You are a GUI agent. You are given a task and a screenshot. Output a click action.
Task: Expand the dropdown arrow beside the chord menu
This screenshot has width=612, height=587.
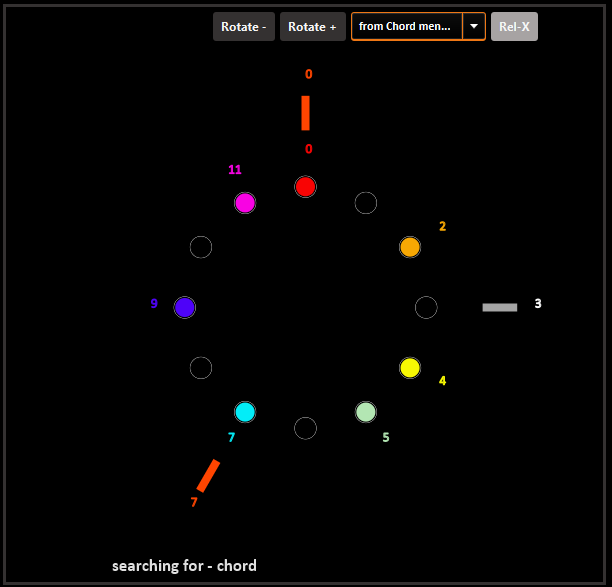coord(474,27)
